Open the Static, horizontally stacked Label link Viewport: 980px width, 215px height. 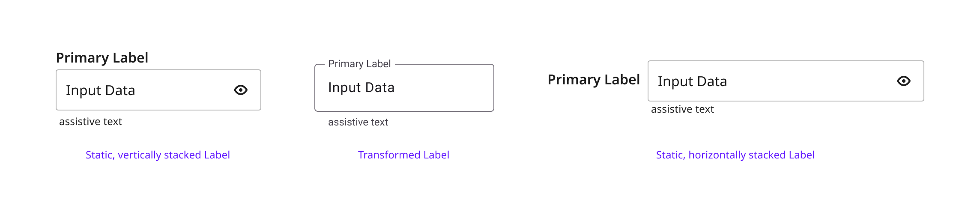[735, 155]
